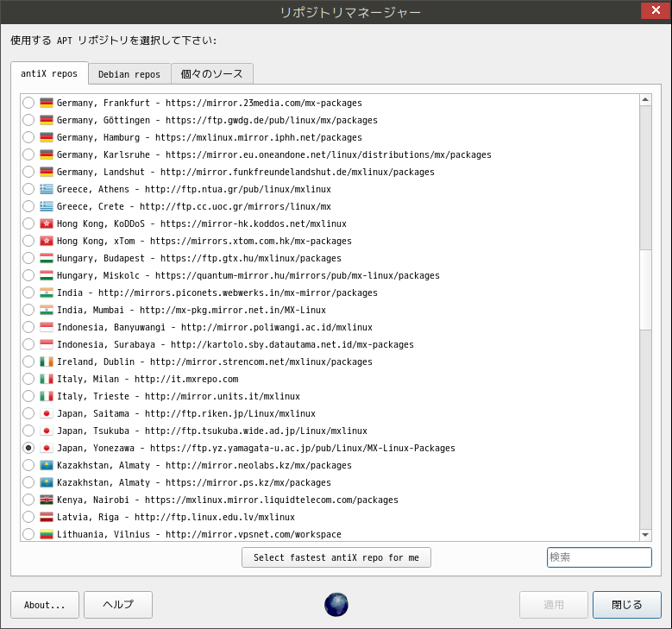Click the Indian flag beside piconets mirror
Image resolution: width=672 pixels, height=629 pixels.
click(47, 292)
